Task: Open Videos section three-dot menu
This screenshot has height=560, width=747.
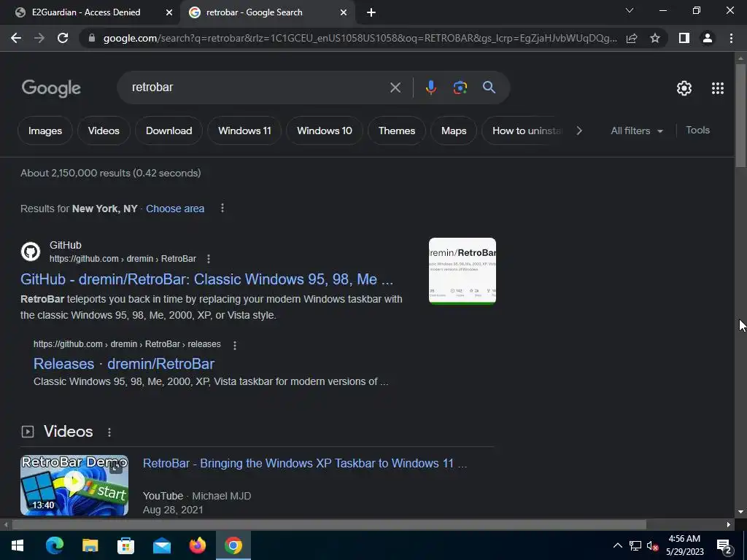Action: click(x=109, y=432)
